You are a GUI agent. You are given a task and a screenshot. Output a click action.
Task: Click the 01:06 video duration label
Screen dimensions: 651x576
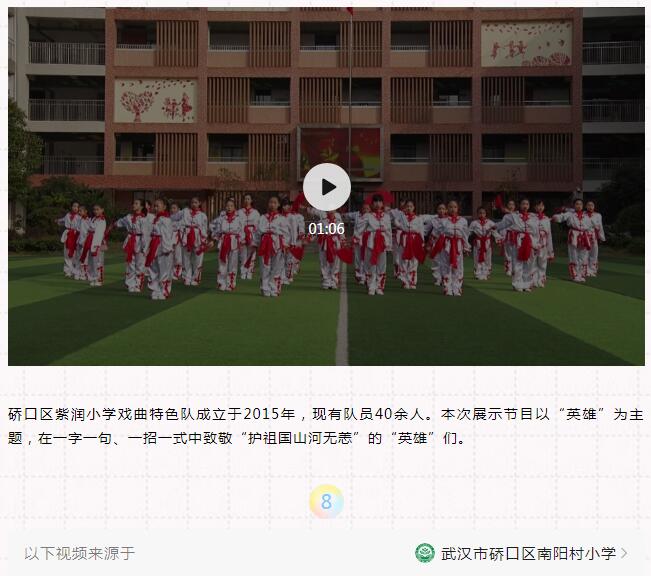pyautogui.click(x=326, y=228)
